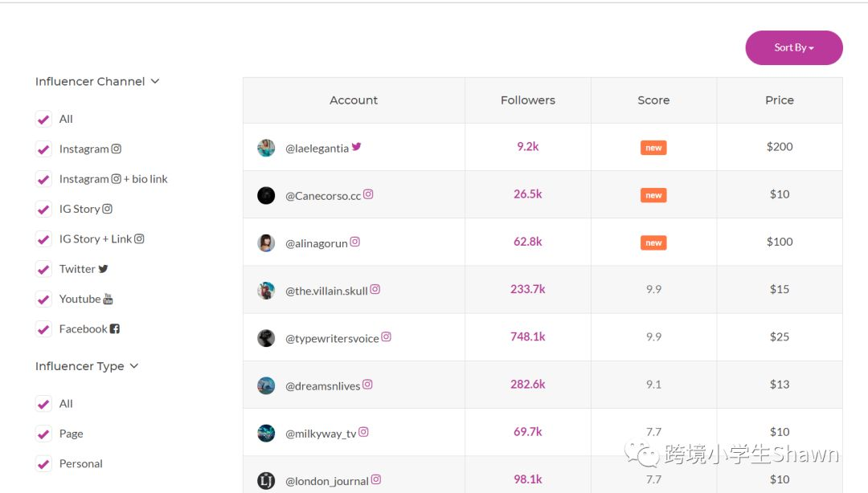Open the @milkyway_tv account link
868x493 pixels.
click(321, 434)
